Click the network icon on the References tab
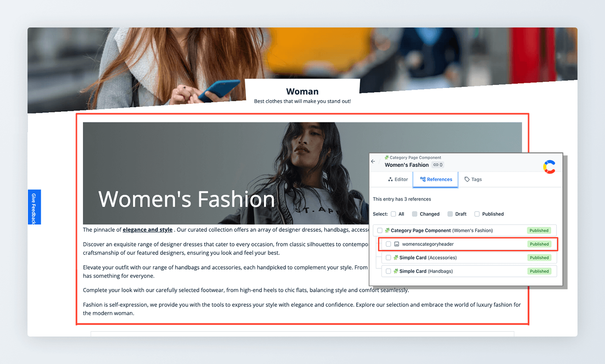Viewport: 605px width, 364px height. coord(423,179)
